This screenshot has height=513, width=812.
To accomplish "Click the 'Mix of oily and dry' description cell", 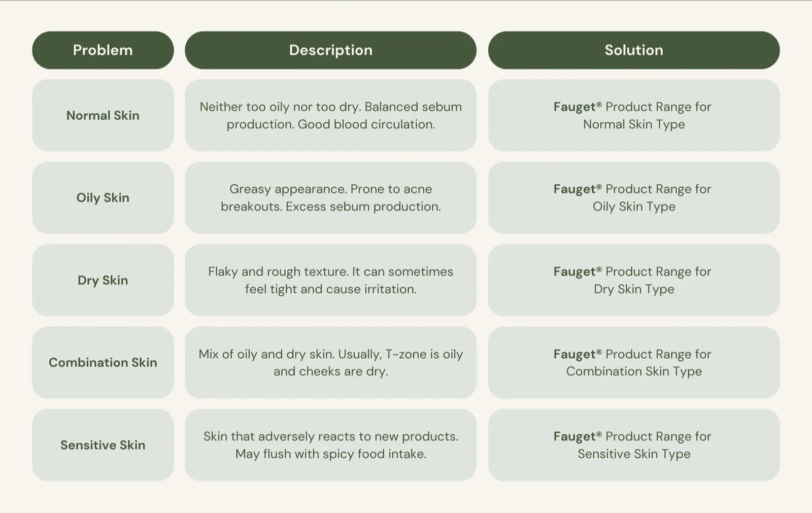I will [x=330, y=362].
